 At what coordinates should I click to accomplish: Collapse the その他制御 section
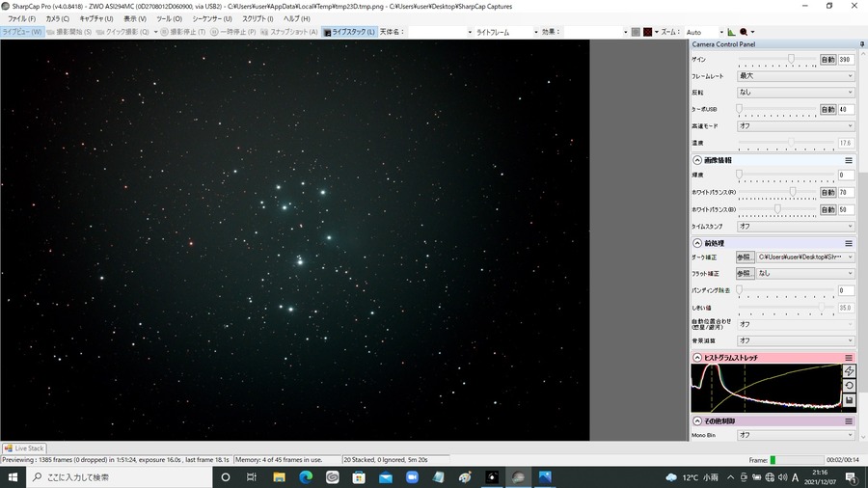697,421
